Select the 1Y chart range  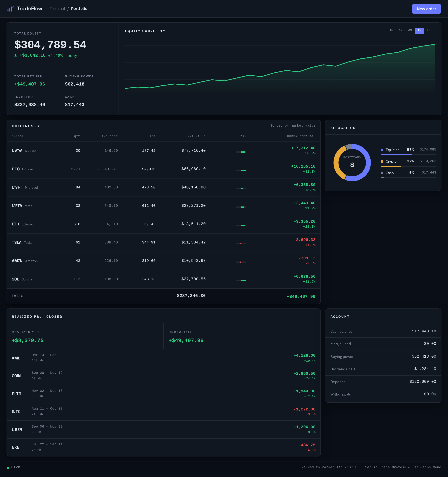coord(419,31)
